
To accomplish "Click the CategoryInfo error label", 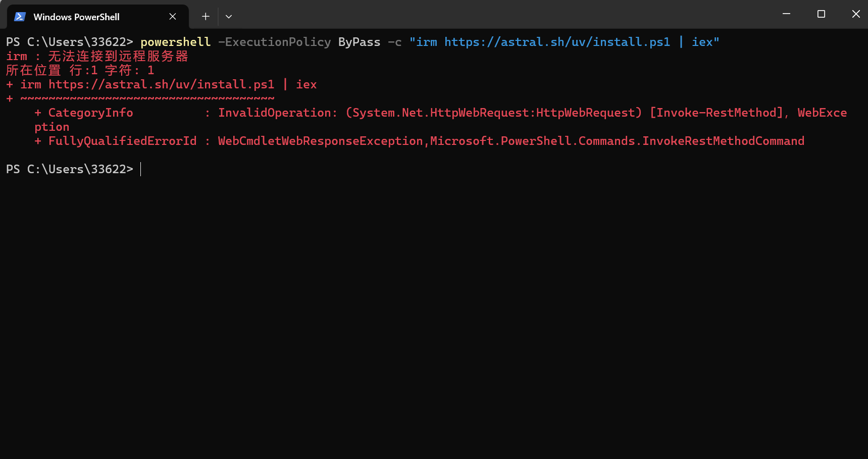I will (x=90, y=113).
